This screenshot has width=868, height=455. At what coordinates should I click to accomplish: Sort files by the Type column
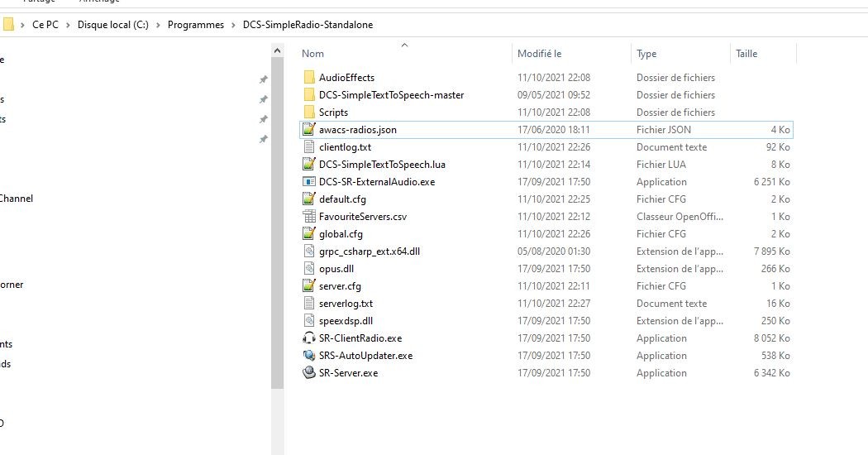click(x=646, y=54)
